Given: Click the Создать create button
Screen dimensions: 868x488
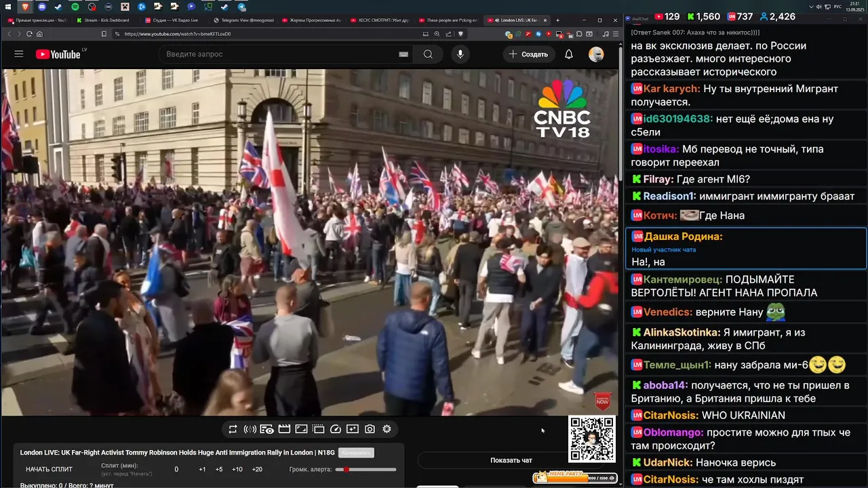Looking at the screenshot, I should [528, 54].
